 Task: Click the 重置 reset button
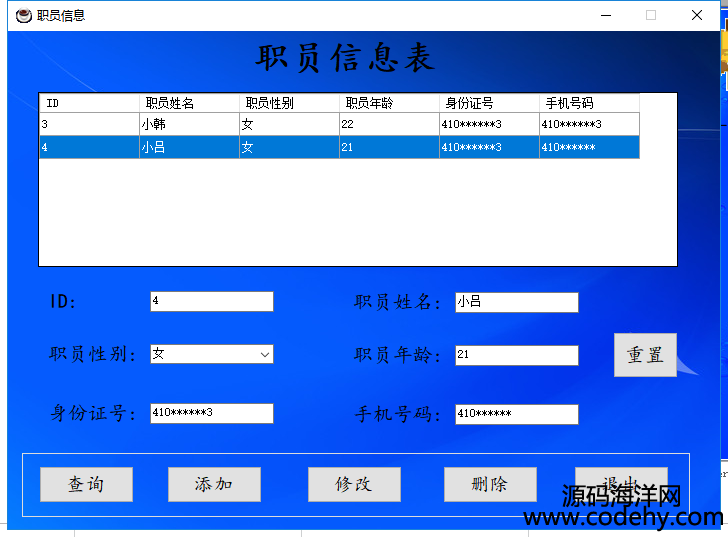tap(645, 355)
